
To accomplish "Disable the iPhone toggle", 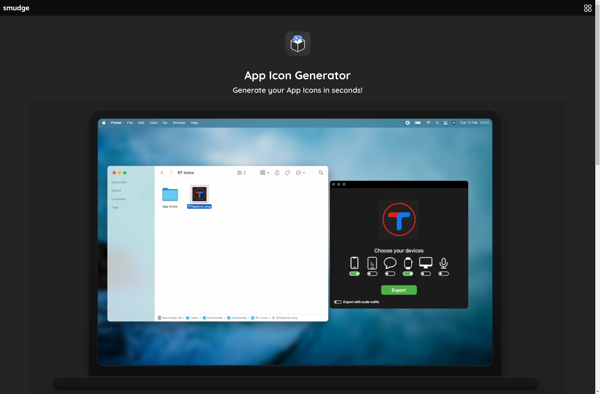I will [x=354, y=274].
